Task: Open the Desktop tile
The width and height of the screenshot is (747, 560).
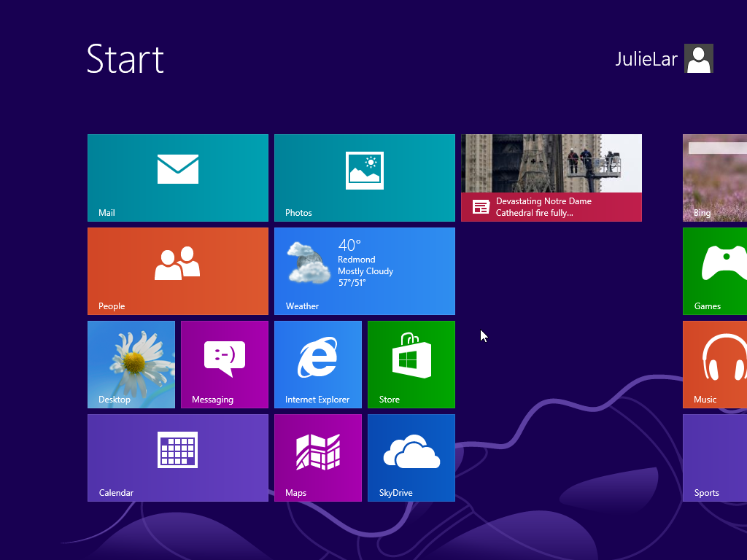Action: (x=131, y=365)
